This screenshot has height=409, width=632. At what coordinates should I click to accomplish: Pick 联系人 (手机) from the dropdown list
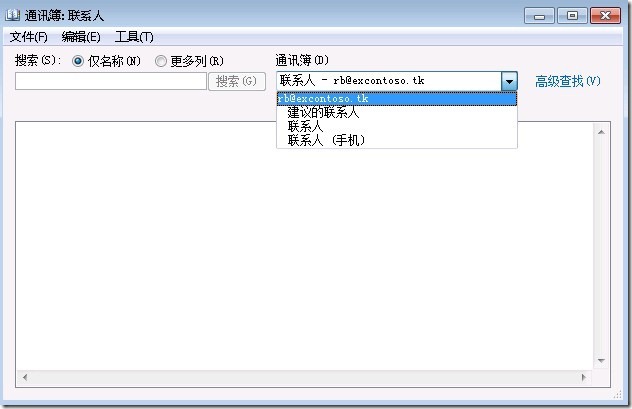pos(326,141)
